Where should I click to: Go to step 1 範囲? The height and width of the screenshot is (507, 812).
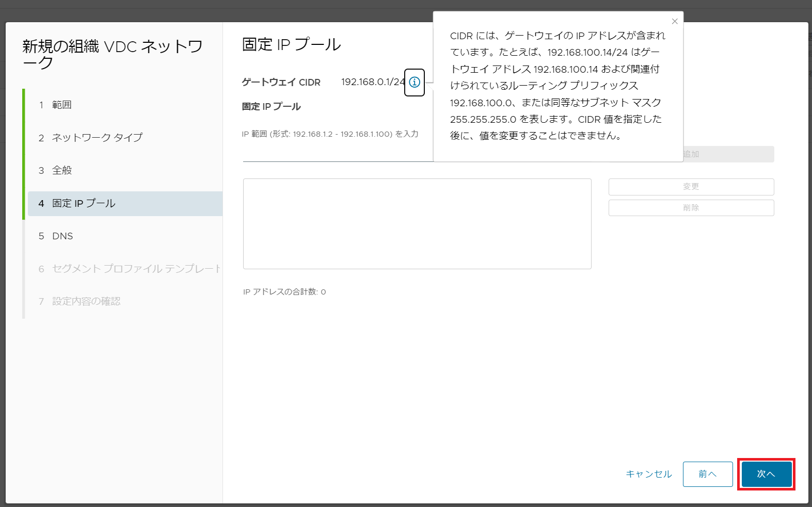click(125, 105)
